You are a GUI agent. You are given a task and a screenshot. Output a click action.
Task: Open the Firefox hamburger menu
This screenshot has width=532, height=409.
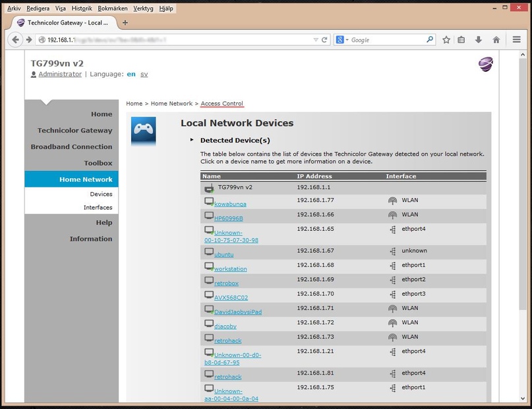click(516, 40)
